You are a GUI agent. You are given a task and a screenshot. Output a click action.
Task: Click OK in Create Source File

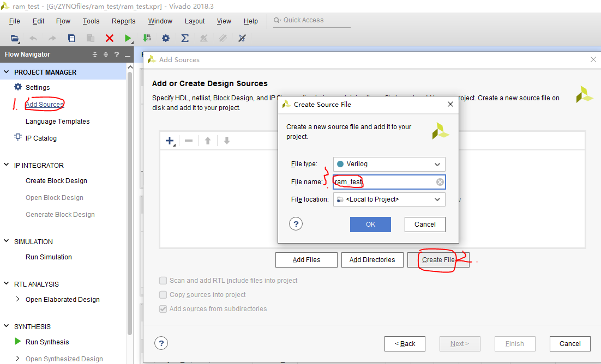[370, 225]
